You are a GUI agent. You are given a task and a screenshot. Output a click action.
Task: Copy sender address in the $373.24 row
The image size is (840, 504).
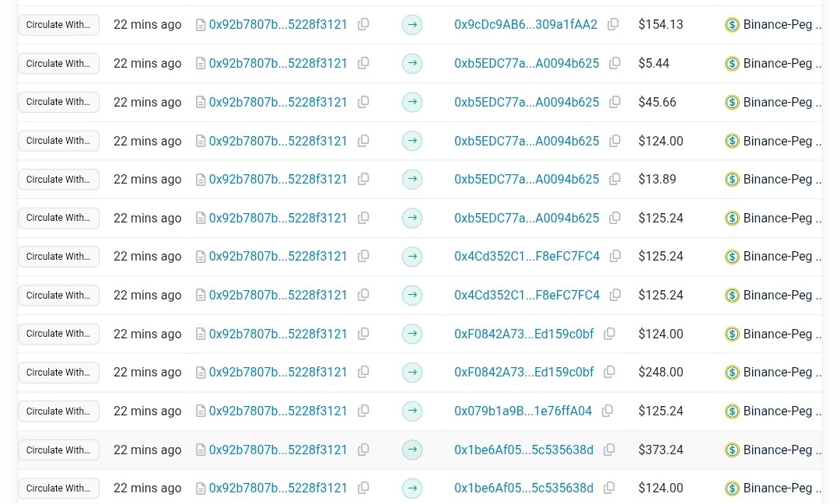click(x=363, y=450)
